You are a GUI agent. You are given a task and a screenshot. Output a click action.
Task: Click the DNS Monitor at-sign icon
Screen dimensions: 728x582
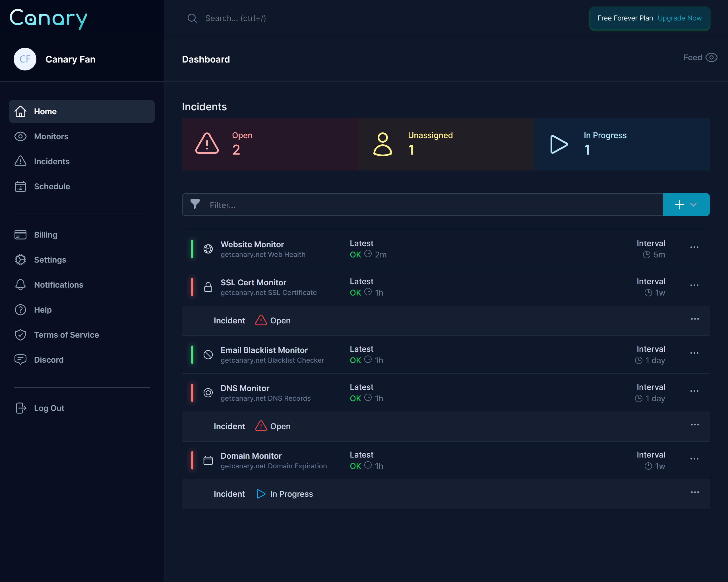pos(208,393)
